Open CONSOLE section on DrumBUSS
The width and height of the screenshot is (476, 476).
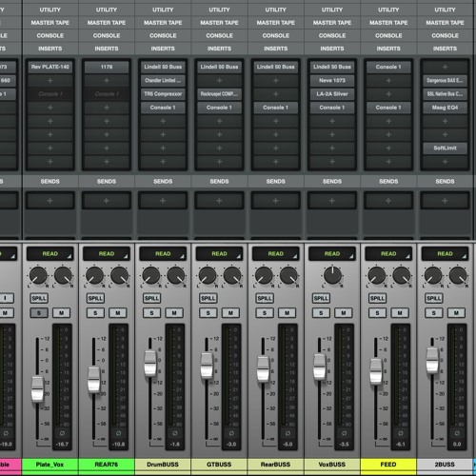[163, 35]
